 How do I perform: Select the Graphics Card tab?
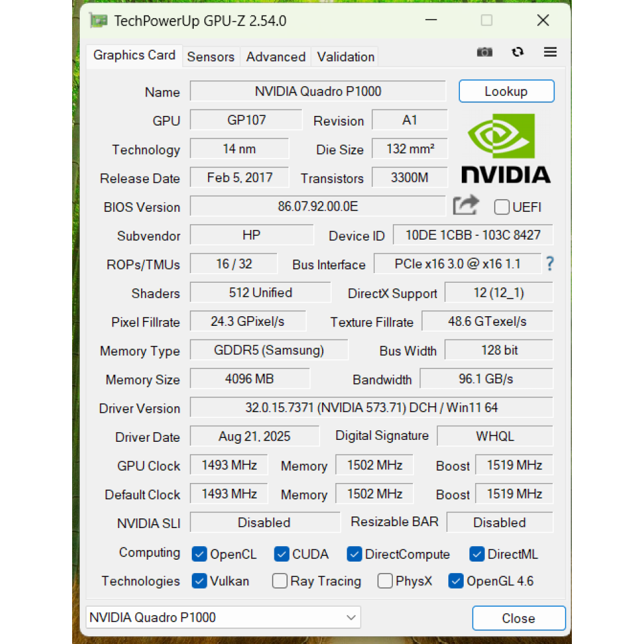pyautogui.click(x=135, y=55)
